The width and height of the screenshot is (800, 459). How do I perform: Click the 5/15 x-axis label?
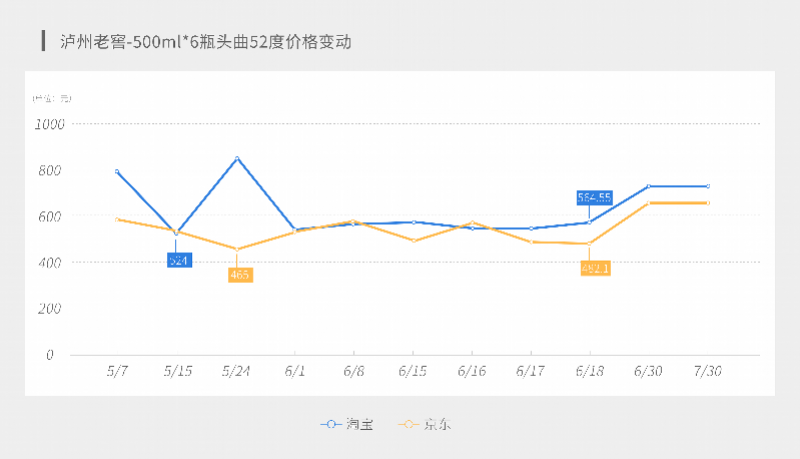point(178,371)
